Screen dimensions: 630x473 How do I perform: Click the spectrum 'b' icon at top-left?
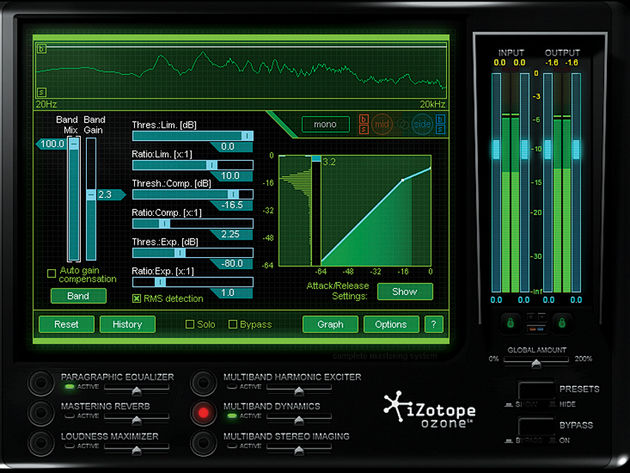coord(42,49)
